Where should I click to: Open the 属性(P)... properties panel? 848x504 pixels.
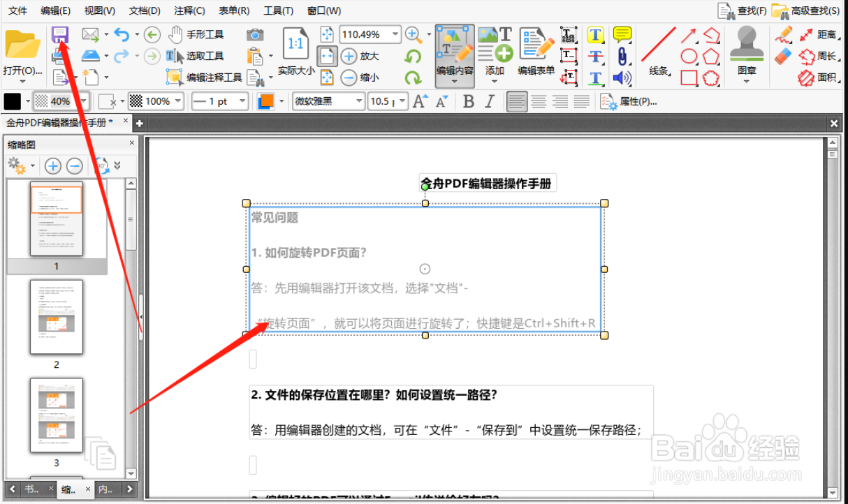click(x=629, y=101)
